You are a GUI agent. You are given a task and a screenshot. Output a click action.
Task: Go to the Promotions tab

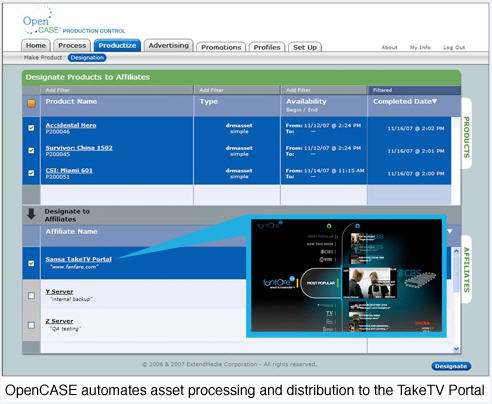click(x=221, y=47)
